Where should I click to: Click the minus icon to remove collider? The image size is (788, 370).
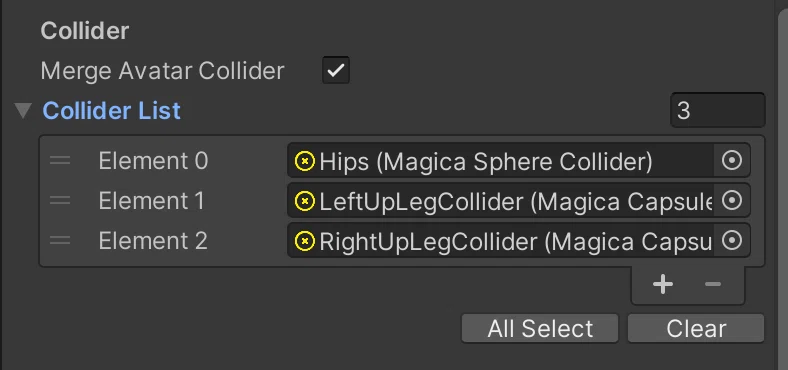click(713, 285)
